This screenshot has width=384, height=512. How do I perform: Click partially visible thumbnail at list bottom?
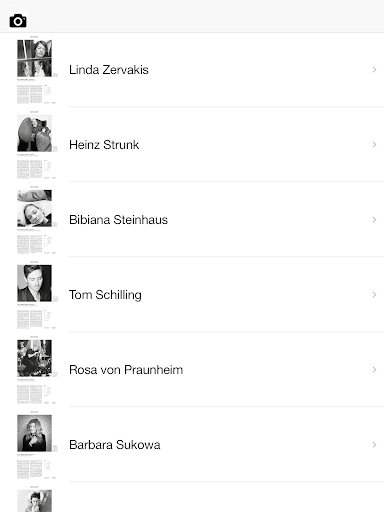pyautogui.click(x=35, y=500)
